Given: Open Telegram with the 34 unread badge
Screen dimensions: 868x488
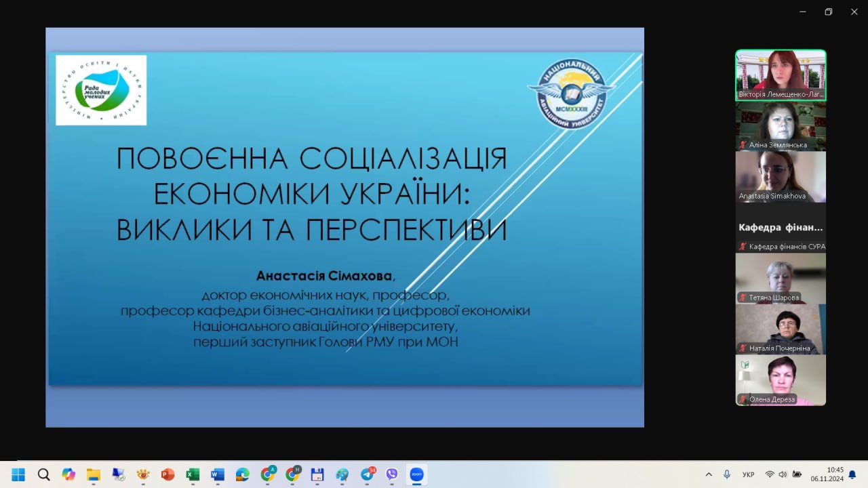Looking at the screenshot, I should coord(368,474).
